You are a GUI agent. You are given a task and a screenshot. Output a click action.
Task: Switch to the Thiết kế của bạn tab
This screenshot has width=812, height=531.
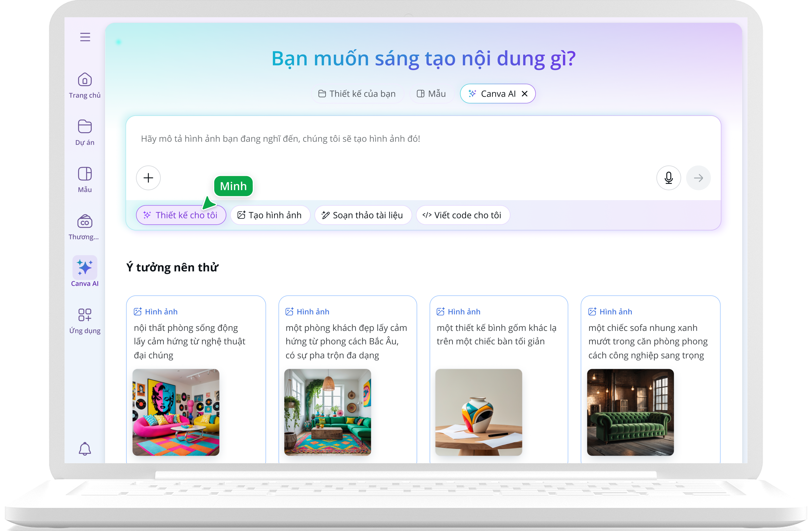[358, 93]
